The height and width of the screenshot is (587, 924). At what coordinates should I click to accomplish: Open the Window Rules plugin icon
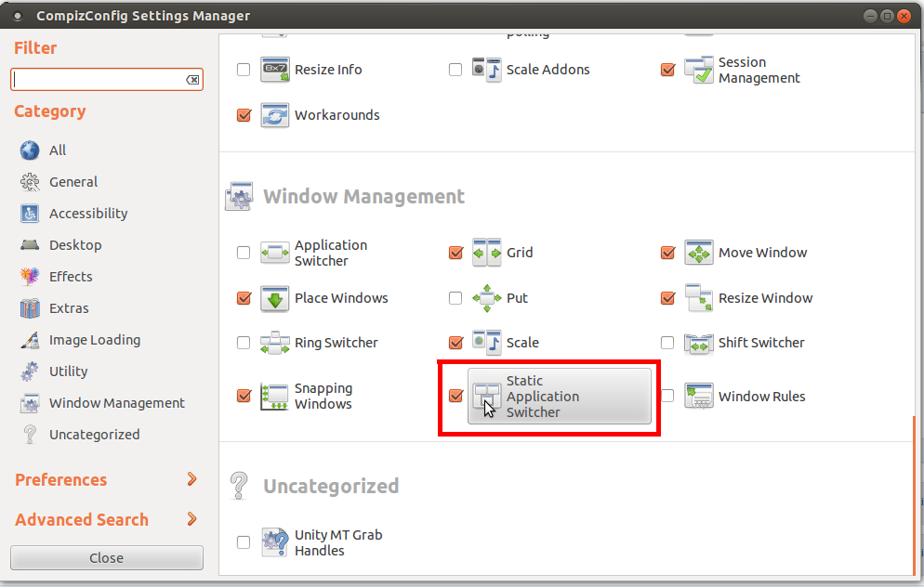click(x=699, y=397)
